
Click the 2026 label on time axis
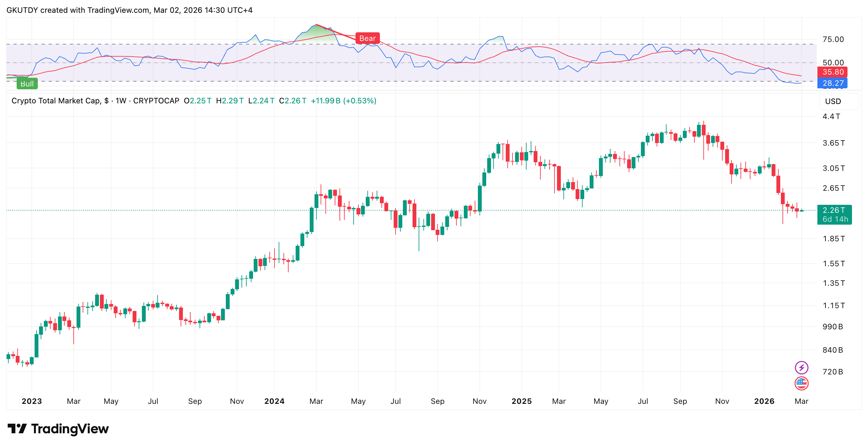pos(764,401)
